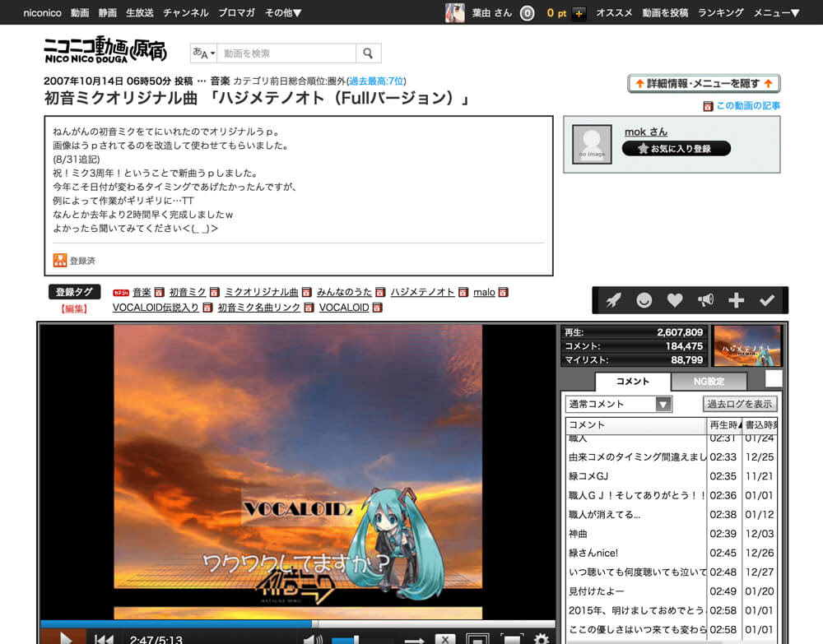This screenshot has width=823, height=644.
Task: Click the 動画を検索 search field
Action: (286, 53)
